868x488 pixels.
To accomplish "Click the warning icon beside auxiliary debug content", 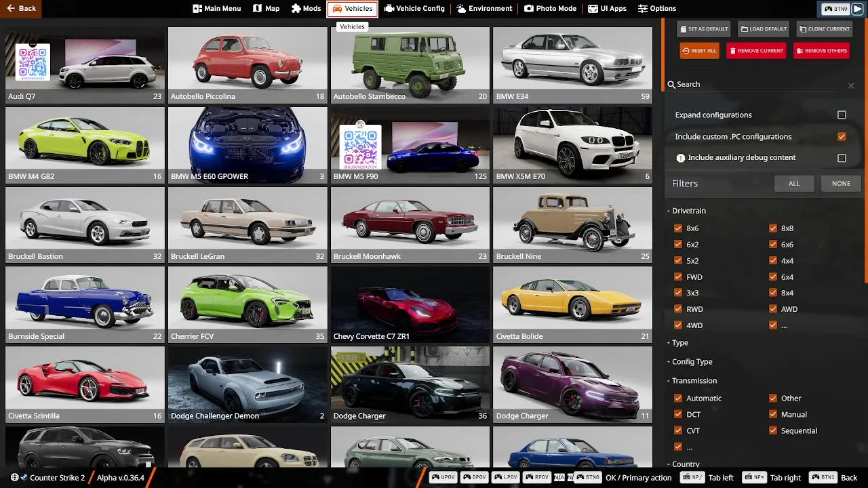I will click(x=680, y=158).
